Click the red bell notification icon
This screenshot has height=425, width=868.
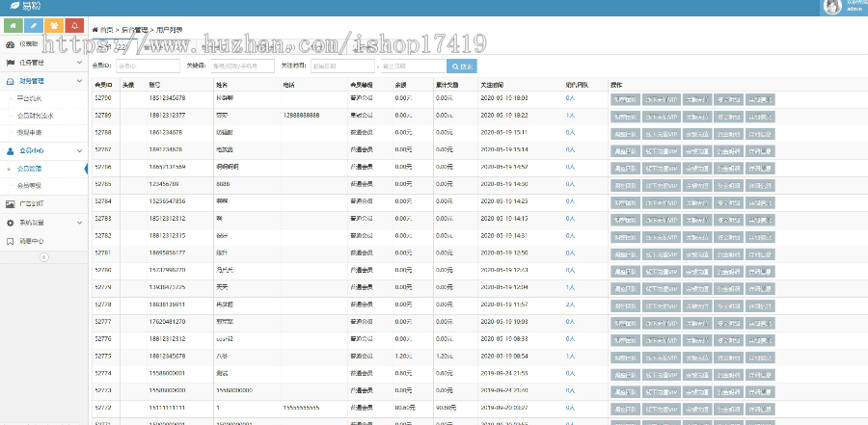pyautogui.click(x=74, y=25)
